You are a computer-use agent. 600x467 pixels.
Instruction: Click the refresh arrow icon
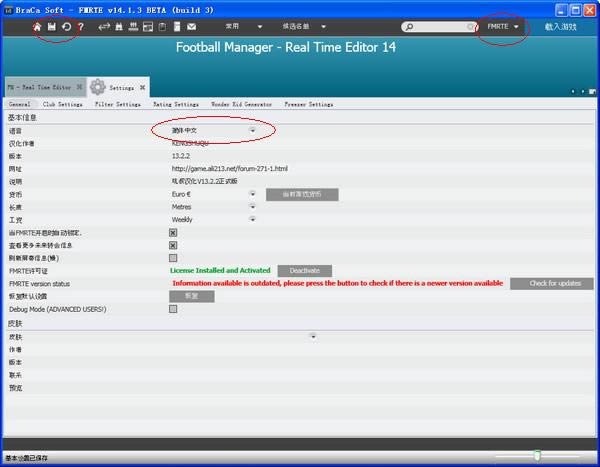[x=66, y=26]
